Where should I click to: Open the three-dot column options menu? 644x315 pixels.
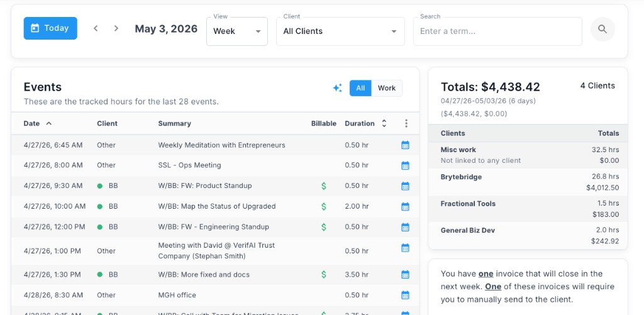(406, 123)
